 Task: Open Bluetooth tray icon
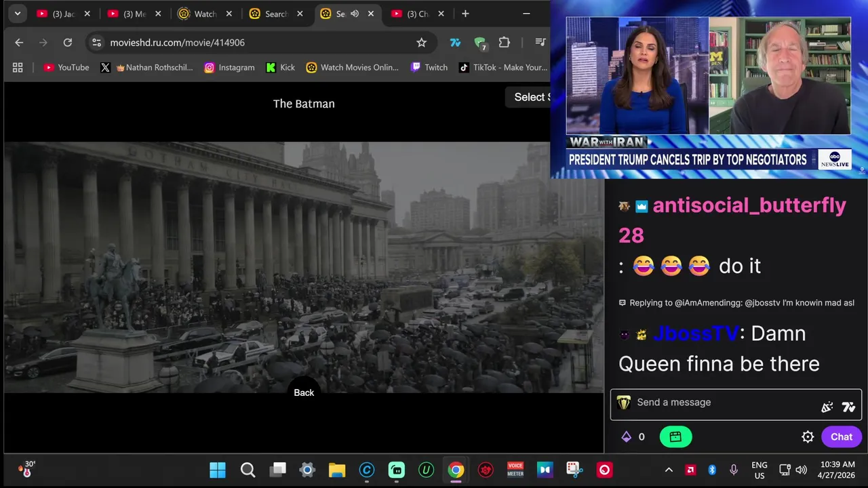(712, 470)
